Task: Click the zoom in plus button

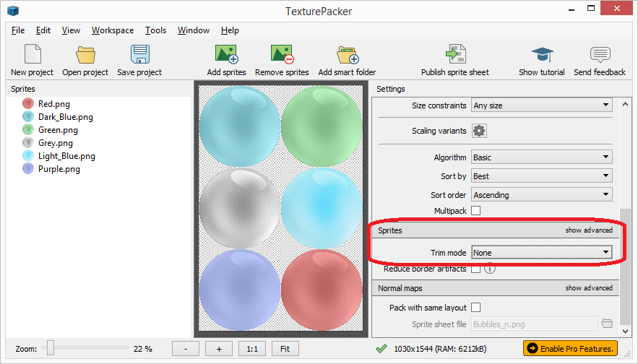Action: pos(219,349)
